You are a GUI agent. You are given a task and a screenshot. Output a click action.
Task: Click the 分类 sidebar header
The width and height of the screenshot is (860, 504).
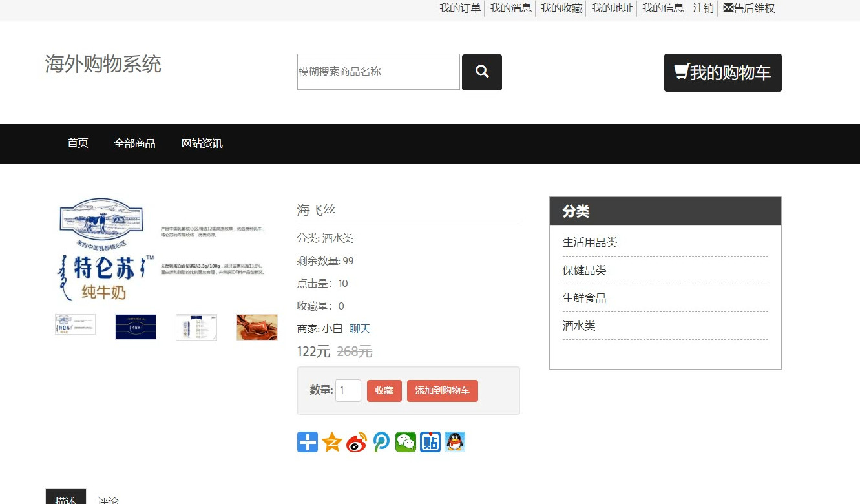click(666, 211)
